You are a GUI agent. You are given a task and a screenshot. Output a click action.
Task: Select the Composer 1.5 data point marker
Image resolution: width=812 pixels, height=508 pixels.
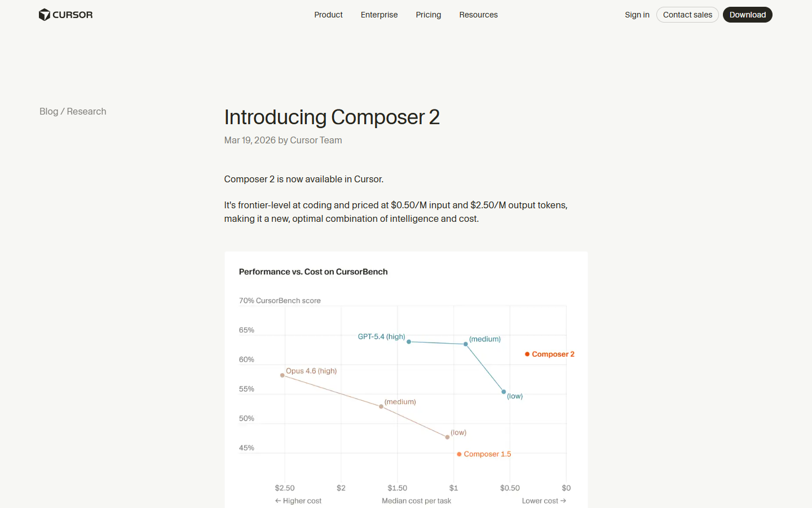click(458, 454)
